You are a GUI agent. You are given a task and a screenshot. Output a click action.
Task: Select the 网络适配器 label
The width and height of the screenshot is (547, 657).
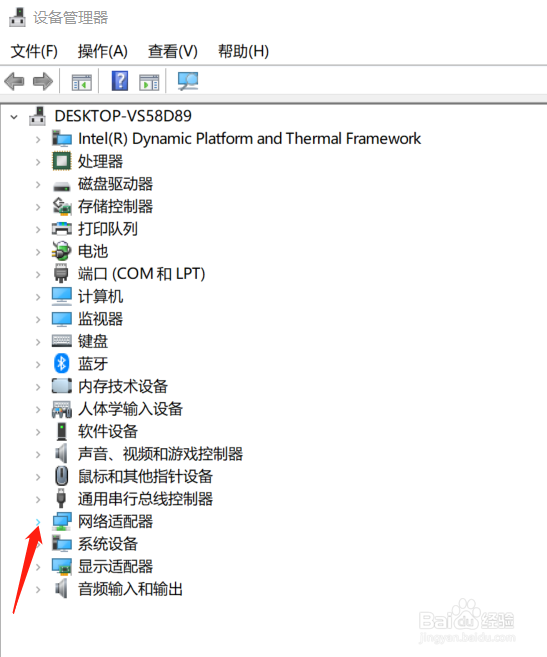click(x=115, y=521)
